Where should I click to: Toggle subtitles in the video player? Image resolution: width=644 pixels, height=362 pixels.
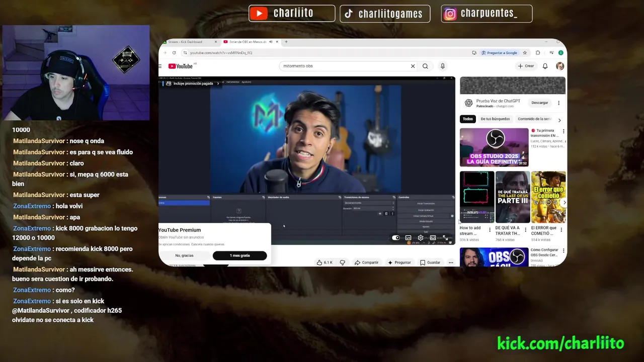coord(408,238)
